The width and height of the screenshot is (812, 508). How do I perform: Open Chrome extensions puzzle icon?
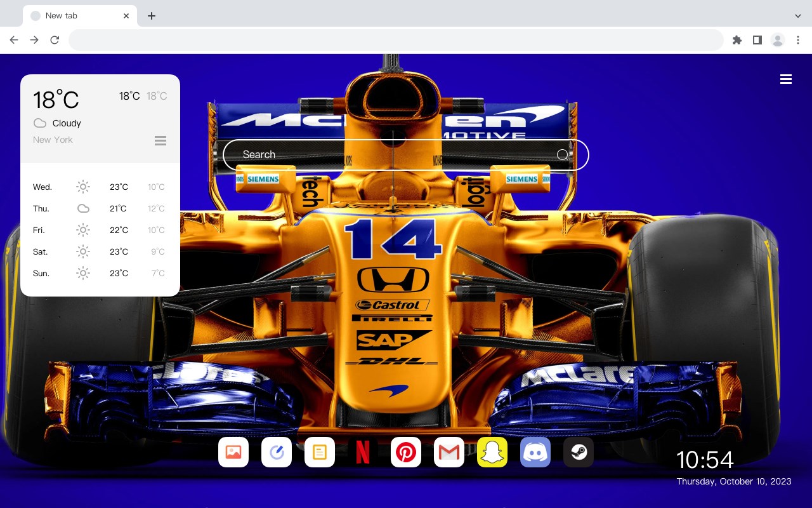click(x=737, y=40)
